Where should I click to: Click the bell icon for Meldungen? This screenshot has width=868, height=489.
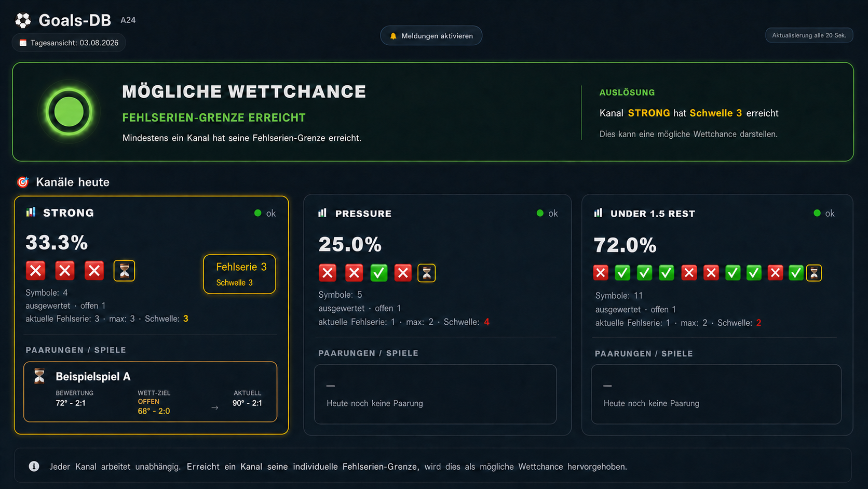click(x=393, y=36)
